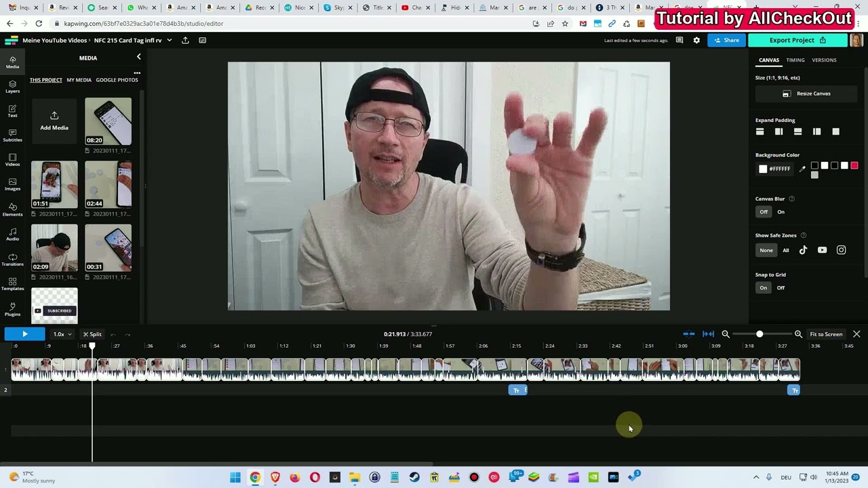This screenshot has width=868, height=488.
Task: Click the timeline zoom slider handle
Action: click(759, 334)
